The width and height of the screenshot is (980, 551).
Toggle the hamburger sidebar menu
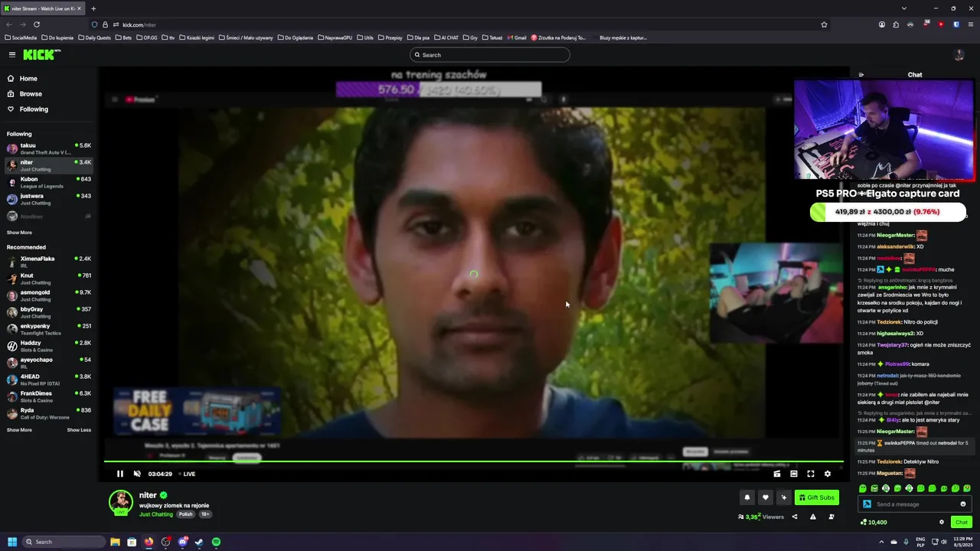pyautogui.click(x=12, y=54)
